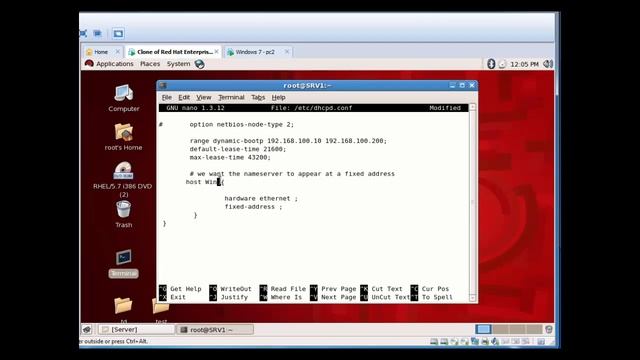Click the nameserver fixed address comment line
The image size is (640, 360).
click(x=292, y=173)
